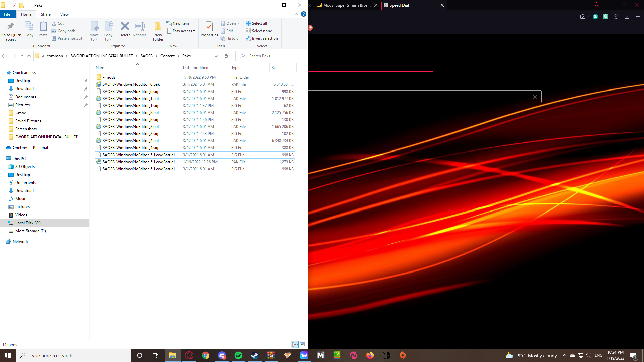Select SAOFB-WindowsNoEditor_4.pak file
The height and width of the screenshot is (362, 644).
195,141
